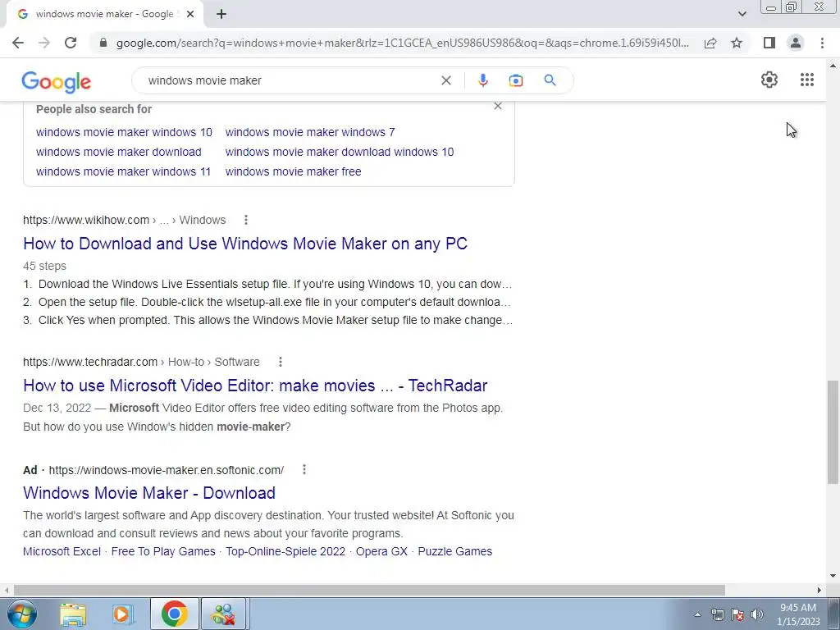Open Chrome three-dot menu
840x630 pixels.
[x=822, y=43]
